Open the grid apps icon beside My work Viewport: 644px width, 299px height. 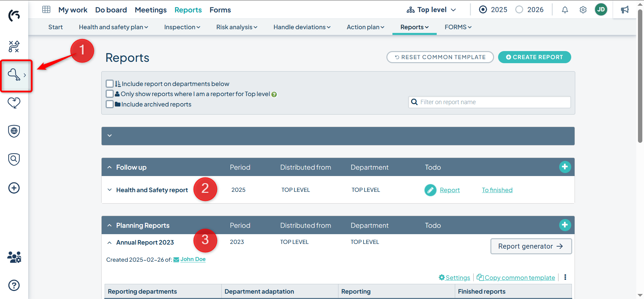[x=46, y=10]
